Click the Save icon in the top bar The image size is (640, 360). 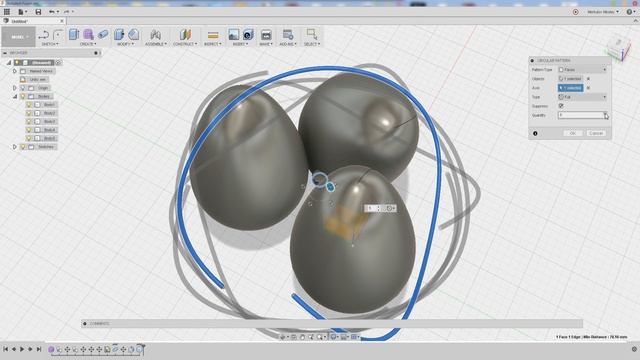pos(38,12)
